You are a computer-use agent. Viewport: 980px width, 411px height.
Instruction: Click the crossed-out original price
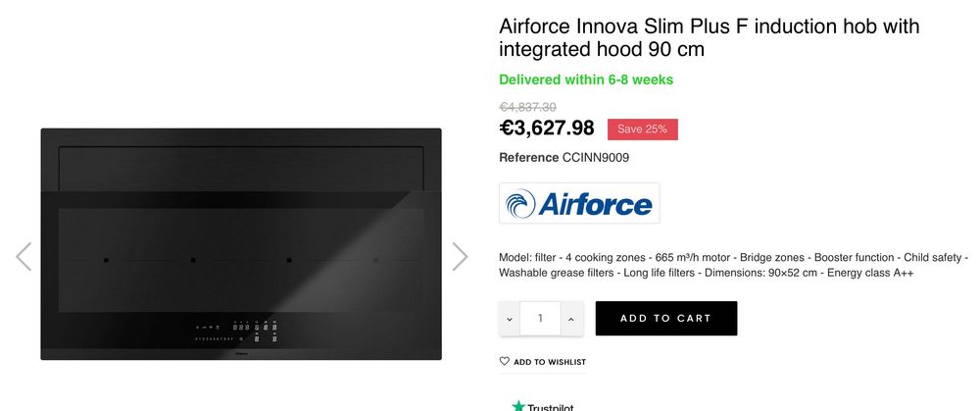(527, 107)
